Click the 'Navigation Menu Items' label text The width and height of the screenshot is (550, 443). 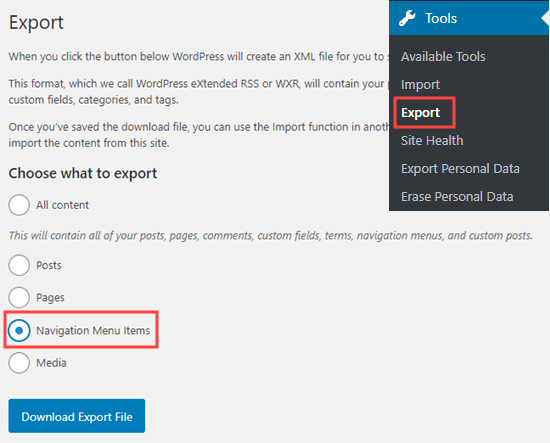(93, 330)
